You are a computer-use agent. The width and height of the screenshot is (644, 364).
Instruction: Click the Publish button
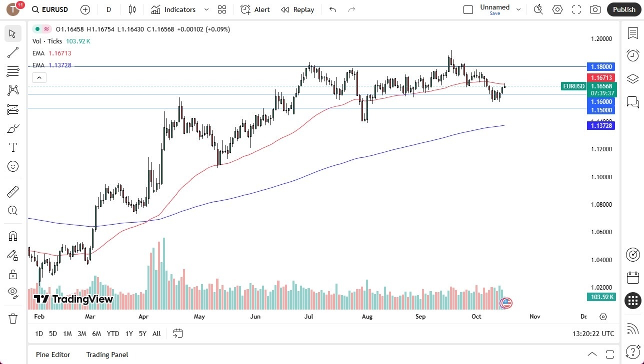[623, 9]
